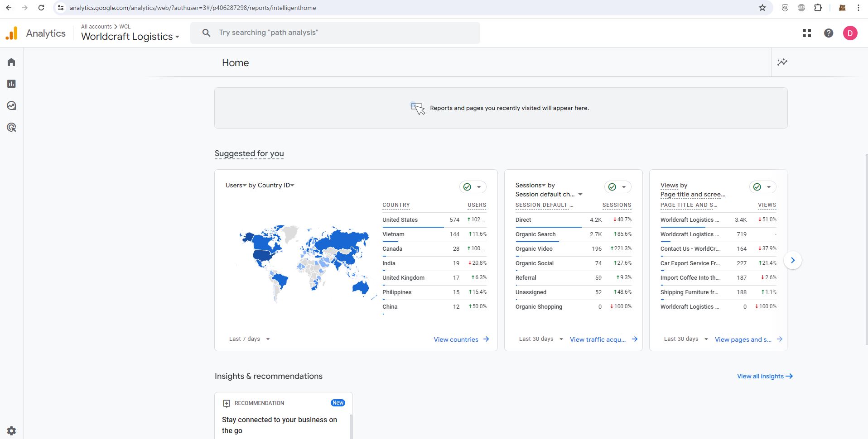The height and width of the screenshot is (439, 868).
Task: Click the browser back arrow
Action: pyautogui.click(x=9, y=8)
